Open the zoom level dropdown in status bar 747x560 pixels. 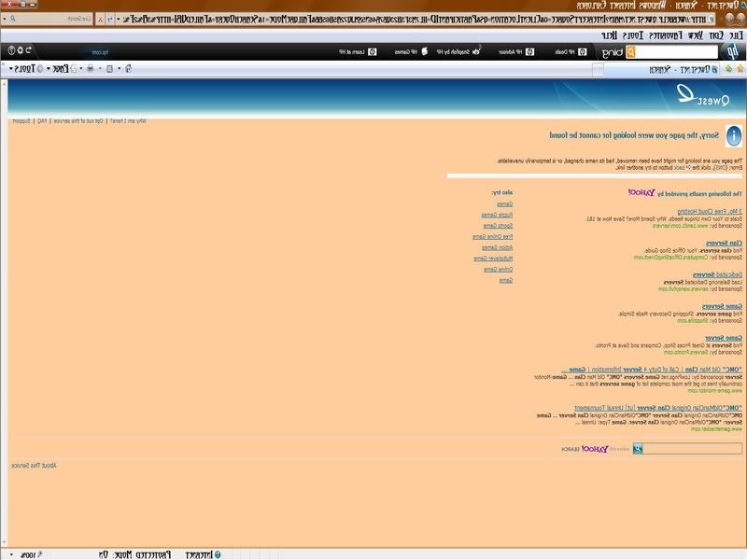[x=10, y=555]
